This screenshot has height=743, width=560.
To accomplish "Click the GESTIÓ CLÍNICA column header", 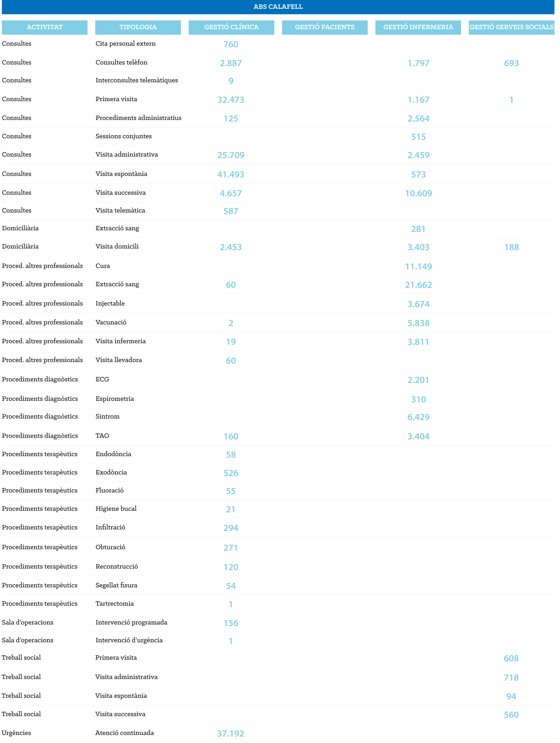I will [x=232, y=27].
